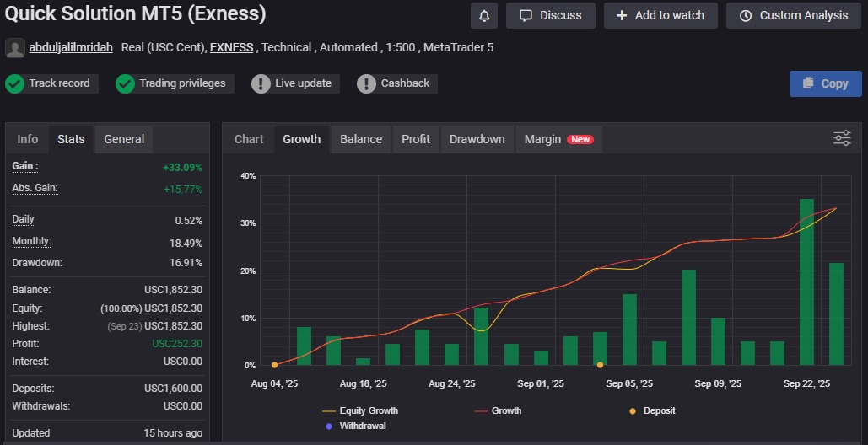Click the user avatar icon
Screen dimensions: 868x445
pyautogui.click(x=14, y=48)
